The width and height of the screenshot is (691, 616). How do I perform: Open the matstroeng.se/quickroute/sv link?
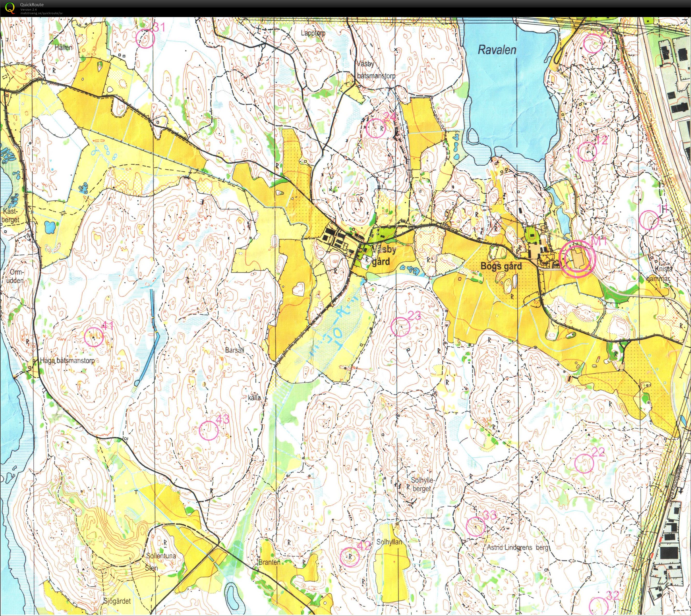pos(41,13)
